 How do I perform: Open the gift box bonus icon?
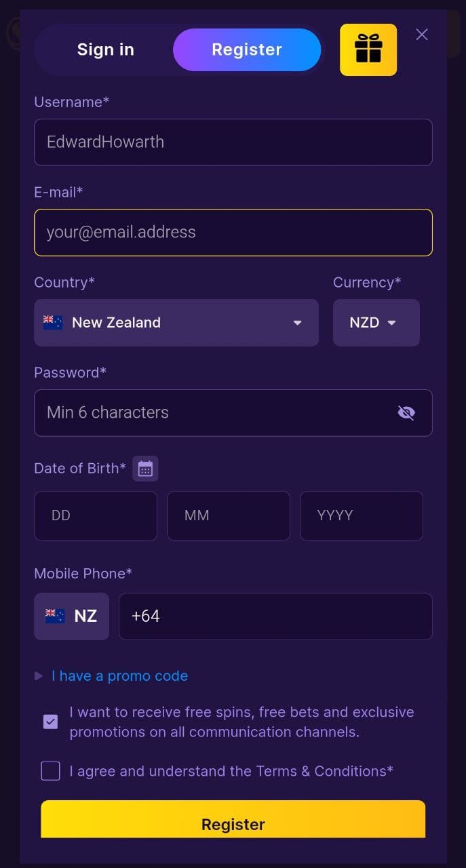(x=368, y=50)
